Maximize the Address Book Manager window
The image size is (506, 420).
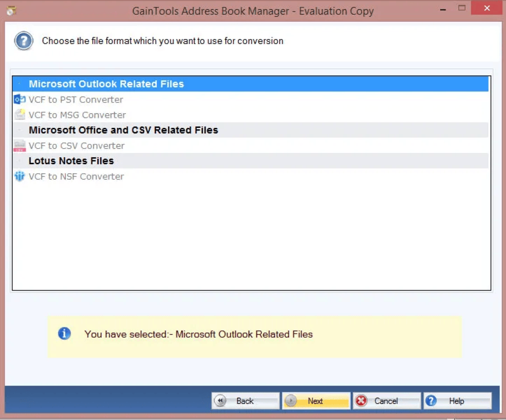[461, 8]
